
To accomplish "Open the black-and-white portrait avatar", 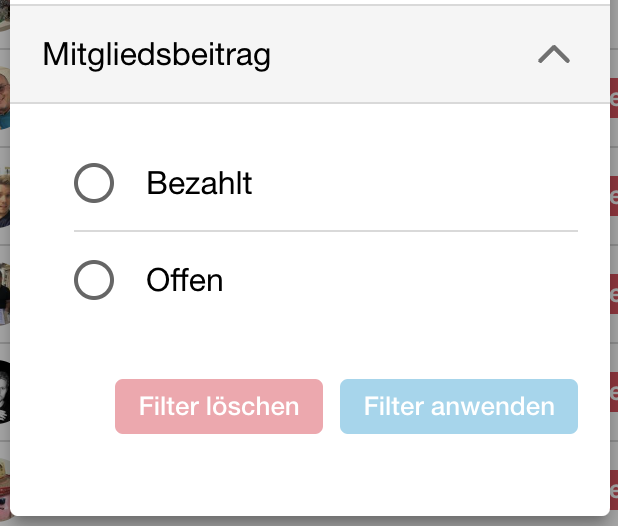I will pyautogui.click(x=4, y=392).
